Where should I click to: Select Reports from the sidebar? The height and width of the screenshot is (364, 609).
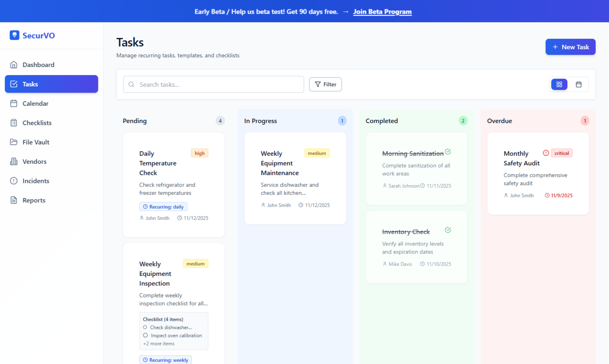coord(34,200)
